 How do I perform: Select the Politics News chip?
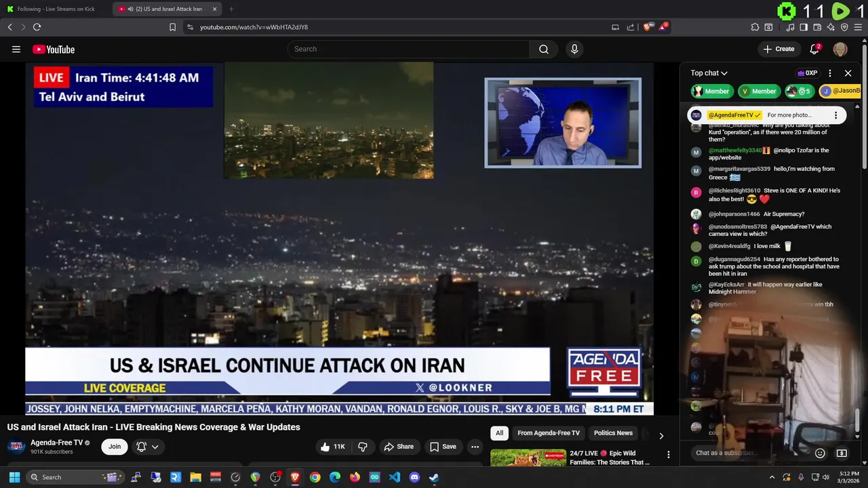613,433
